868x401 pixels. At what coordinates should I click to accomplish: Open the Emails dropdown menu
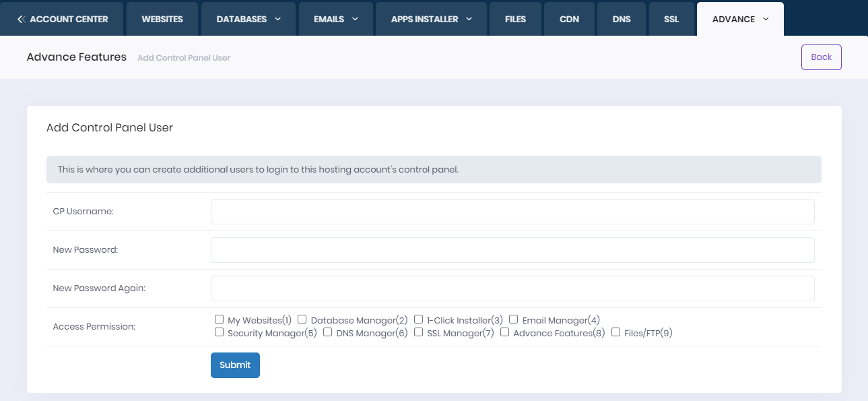point(335,19)
